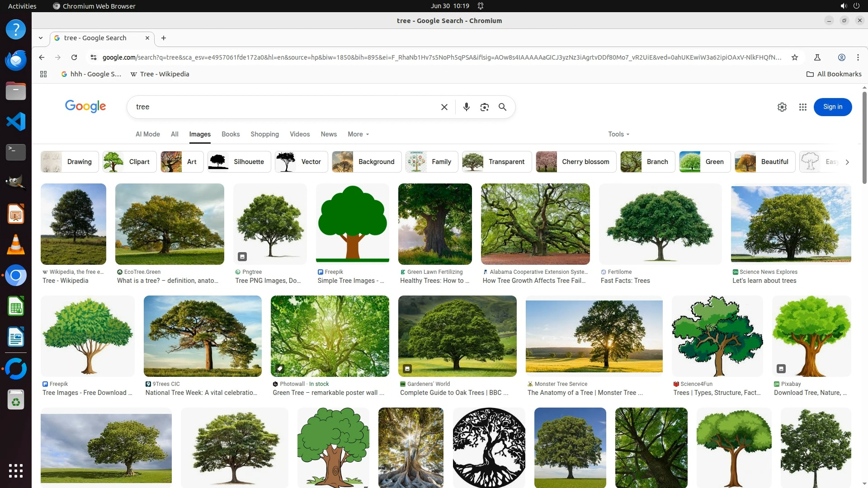Switch to the Videos tab
This screenshot has width=868, height=488.
[299, 134]
